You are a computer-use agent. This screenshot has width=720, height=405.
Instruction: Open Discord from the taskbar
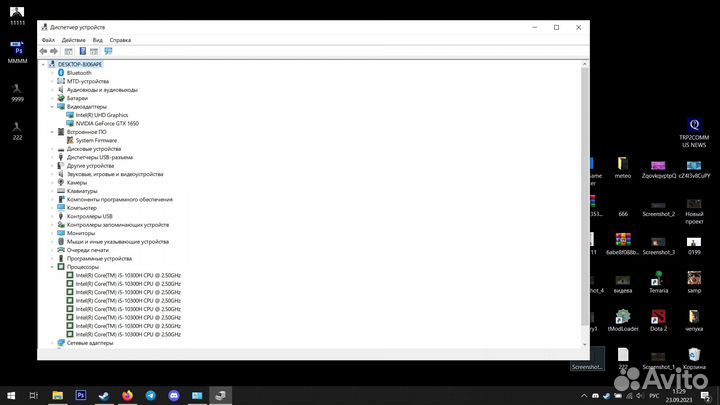point(174,395)
